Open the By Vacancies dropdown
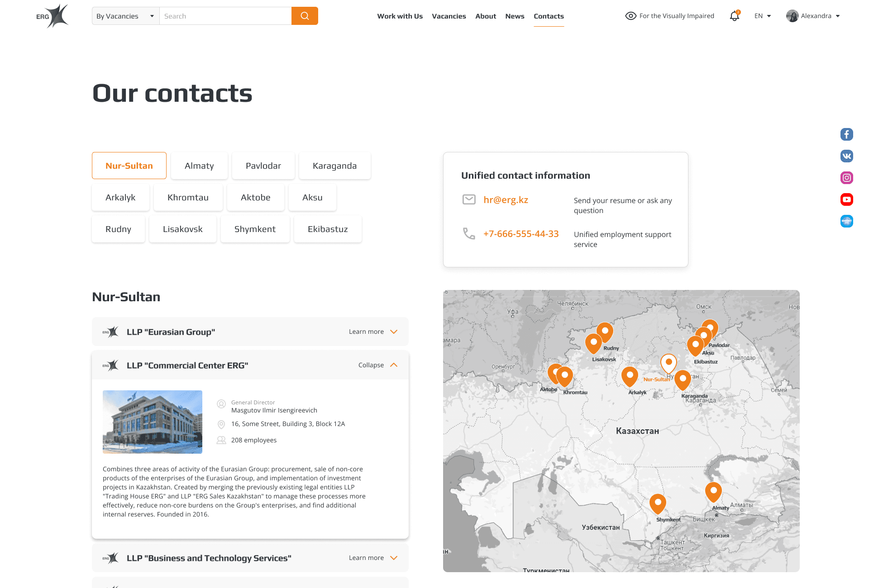The image size is (869, 588). click(125, 16)
